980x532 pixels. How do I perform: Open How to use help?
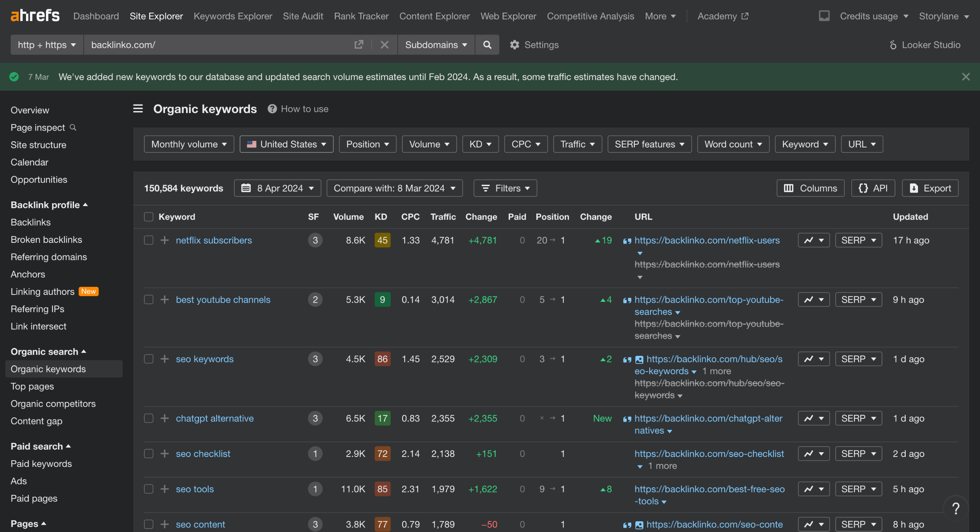tap(298, 109)
